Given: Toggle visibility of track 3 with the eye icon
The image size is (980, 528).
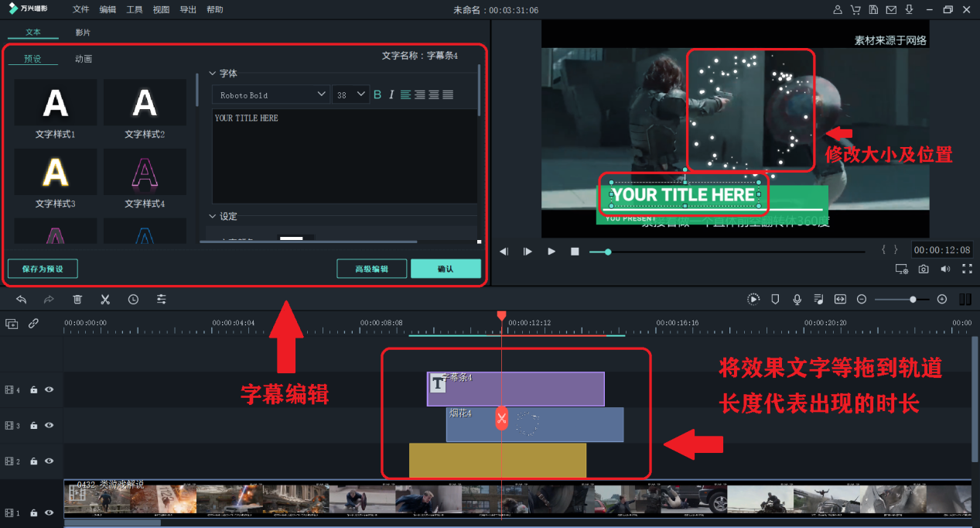Looking at the screenshot, I should point(49,425).
